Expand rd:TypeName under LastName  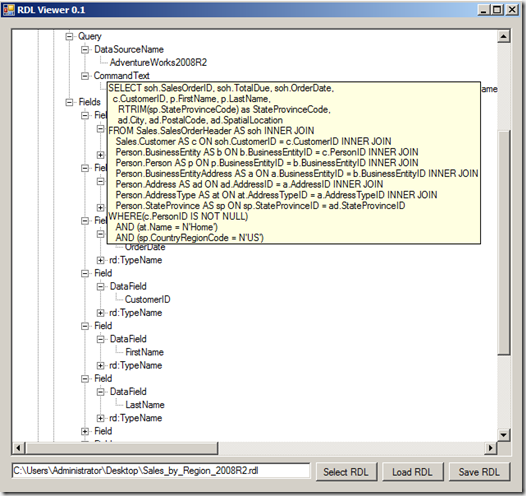click(x=100, y=418)
